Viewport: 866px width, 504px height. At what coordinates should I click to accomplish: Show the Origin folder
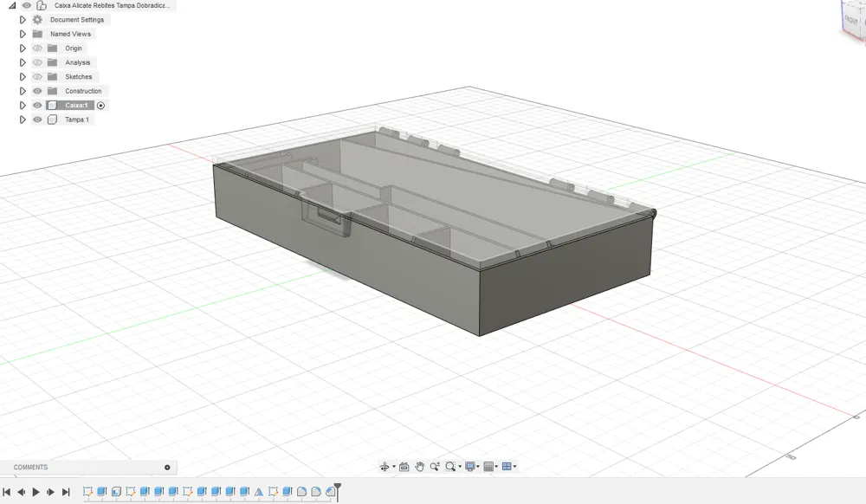[x=37, y=48]
